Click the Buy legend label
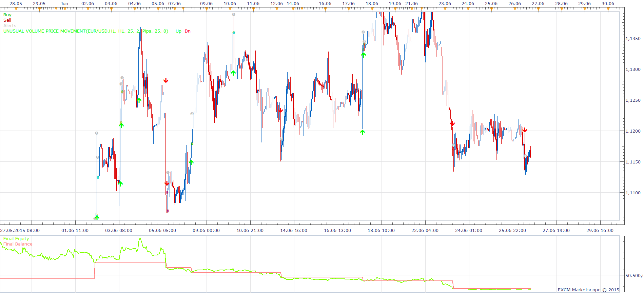644x293 pixels. [x=7, y=15]
